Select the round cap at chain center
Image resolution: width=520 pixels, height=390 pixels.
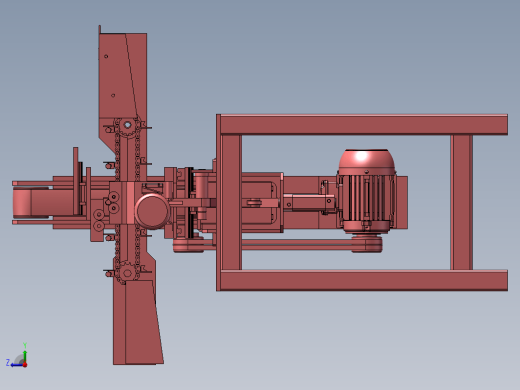(152, 212)
